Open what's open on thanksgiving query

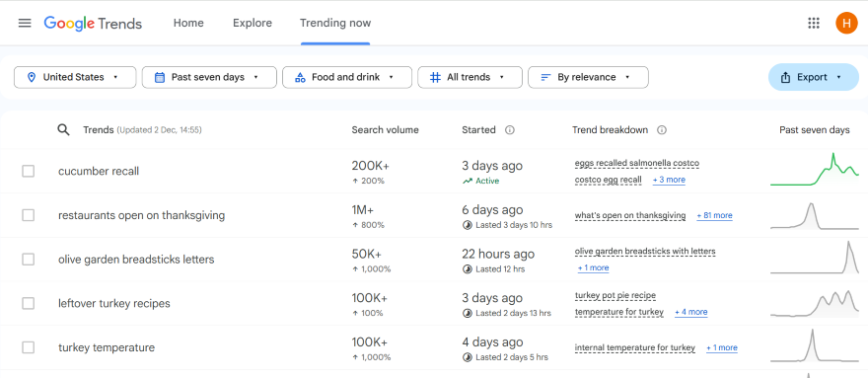[630, 215]
